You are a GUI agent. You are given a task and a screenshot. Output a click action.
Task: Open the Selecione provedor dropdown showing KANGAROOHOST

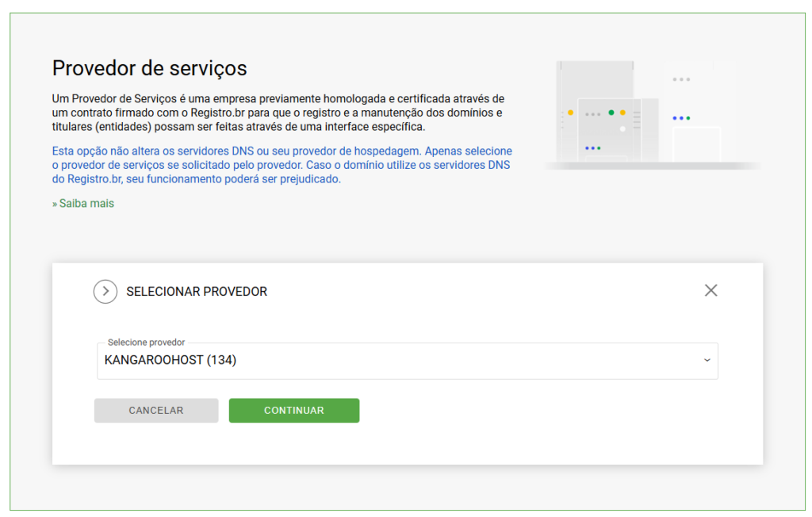click(407, 361)
